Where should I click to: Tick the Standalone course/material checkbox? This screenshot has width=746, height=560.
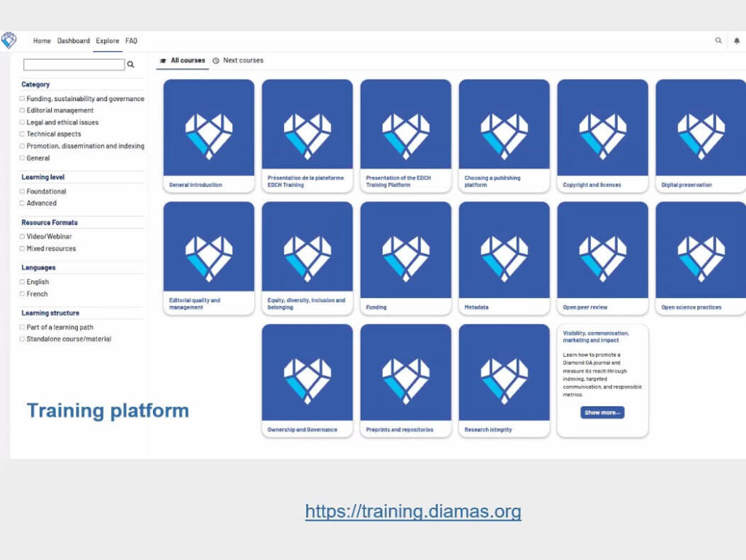[x=22, y=339]
